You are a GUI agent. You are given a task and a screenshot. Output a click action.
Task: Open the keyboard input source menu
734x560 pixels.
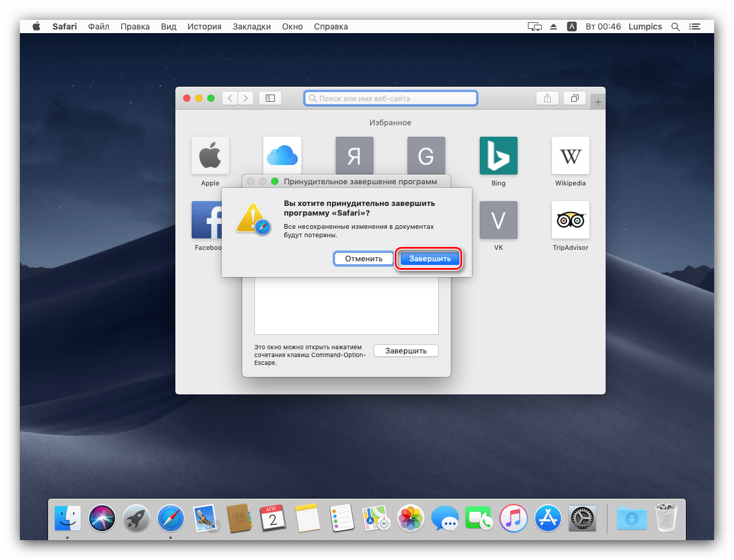coord(572,26)
